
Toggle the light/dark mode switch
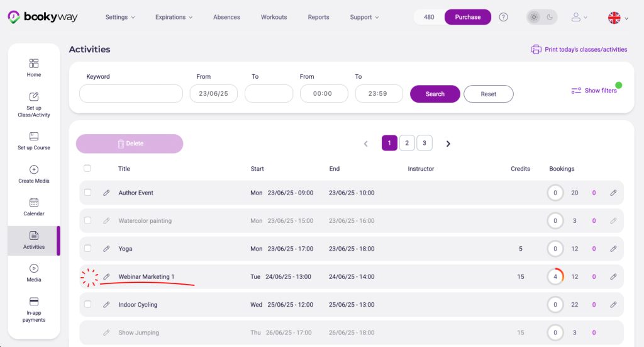(541, 17)
